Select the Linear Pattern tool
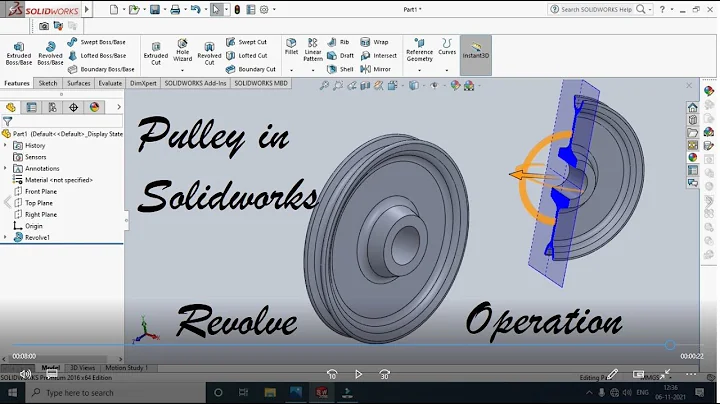Screen dimensions: 720x404 (x=313, y=50)
